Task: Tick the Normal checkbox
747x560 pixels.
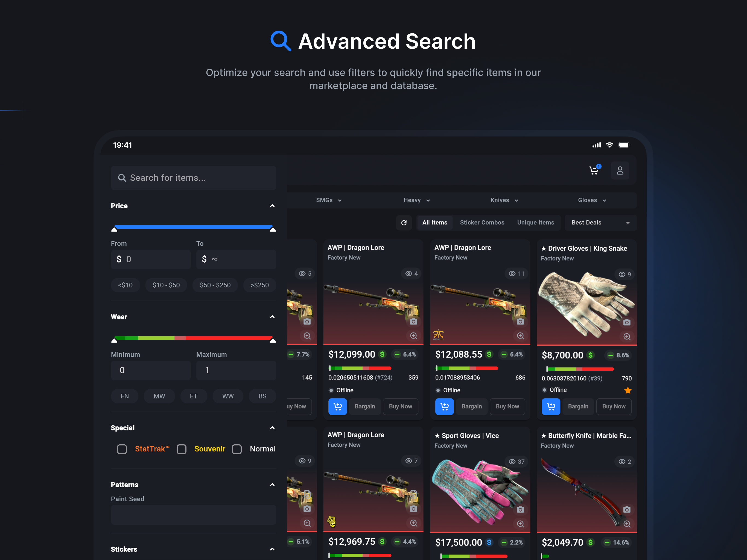Action: click(x=237, y=449)
